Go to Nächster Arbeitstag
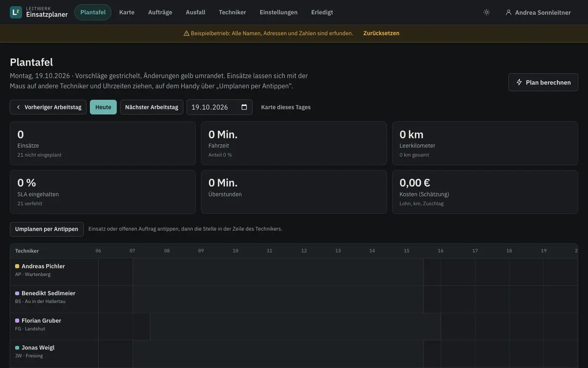The image size is (588, 368). (152, 107)
